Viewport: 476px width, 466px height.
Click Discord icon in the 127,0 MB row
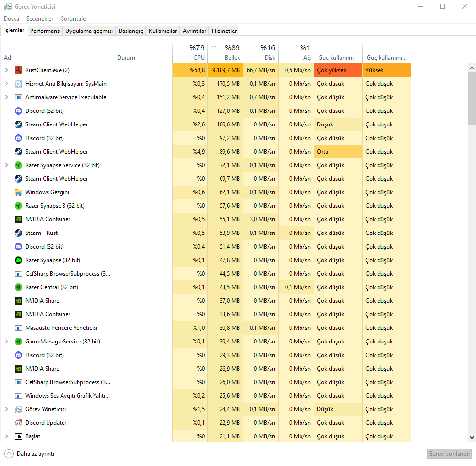point(18,111)
